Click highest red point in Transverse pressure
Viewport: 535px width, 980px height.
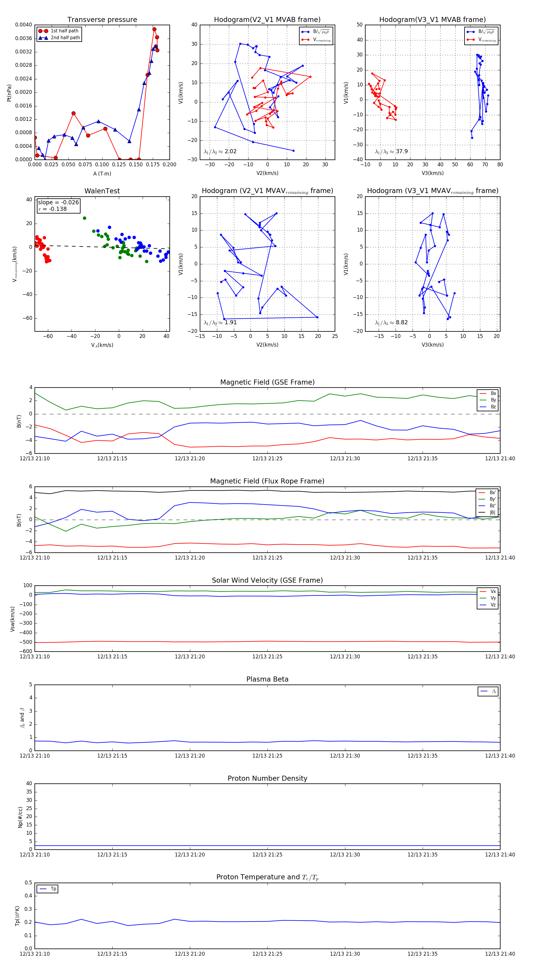(x=154, y=29)
